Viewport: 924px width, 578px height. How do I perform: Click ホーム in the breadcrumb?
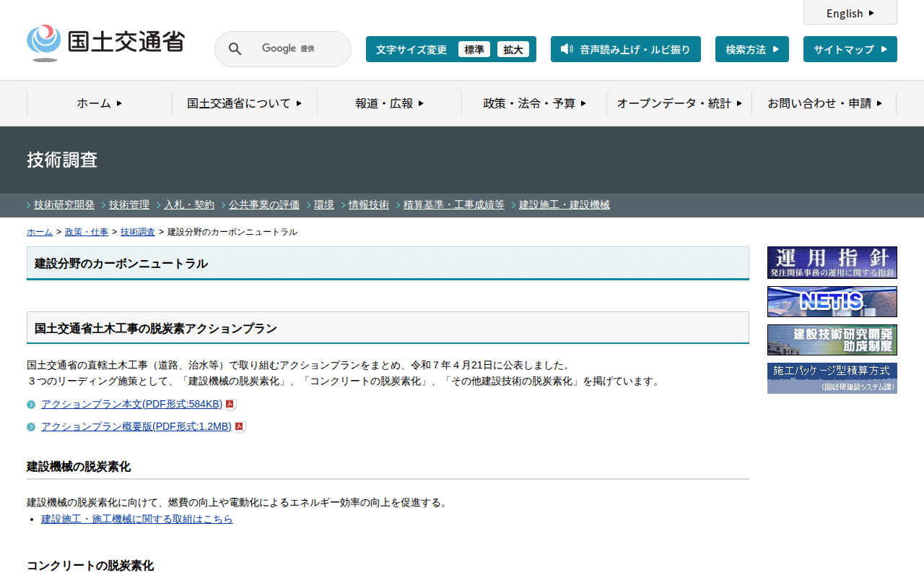click(40, 232)
